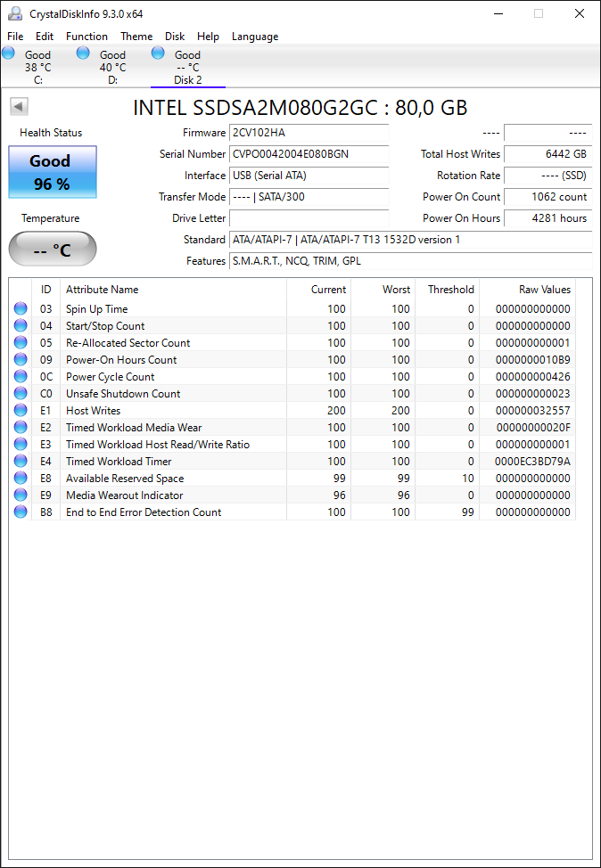Click status orb in End to End Error row
Screen dimensions: 601x868
click(21, 512)
